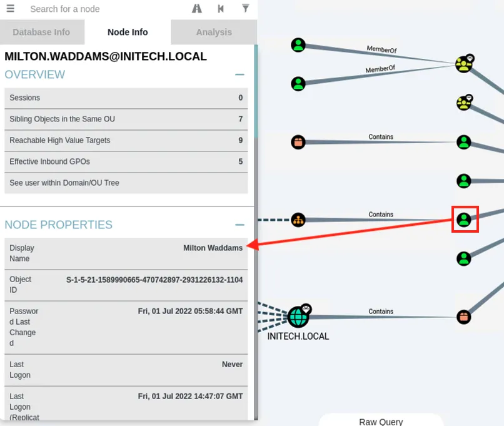
Task: Open the Analysis tab
Action: 214,32
